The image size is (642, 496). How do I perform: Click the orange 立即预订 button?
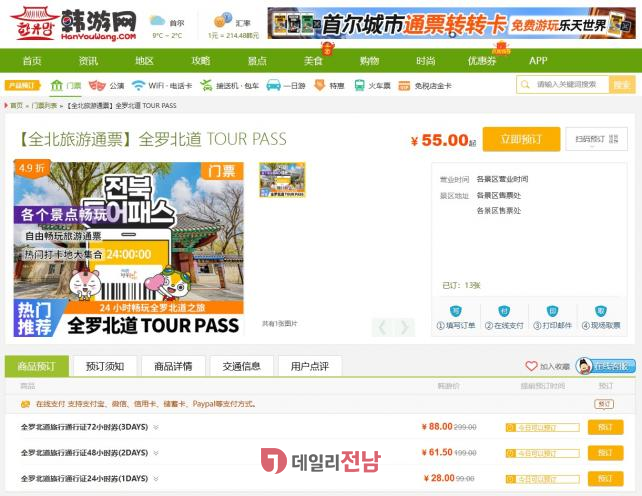point(520,139)
